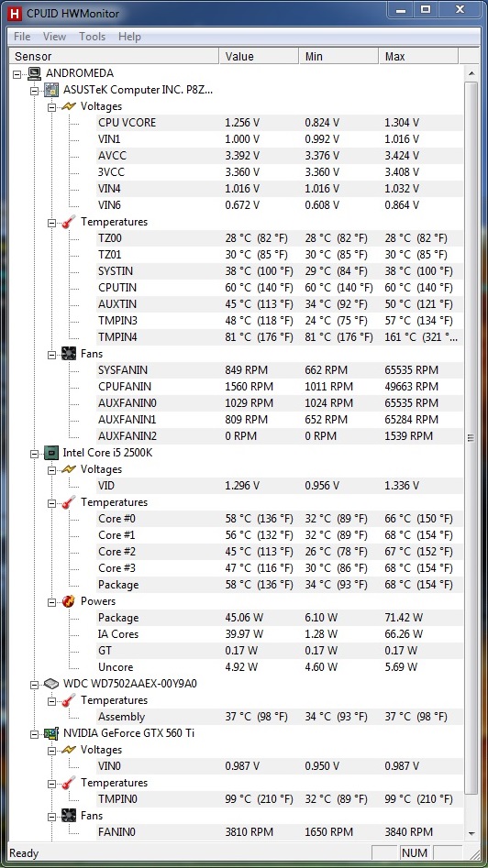Click the NVIDIA GeForce graphics card icon
488x868 pixels.
(x=51, y=733)
